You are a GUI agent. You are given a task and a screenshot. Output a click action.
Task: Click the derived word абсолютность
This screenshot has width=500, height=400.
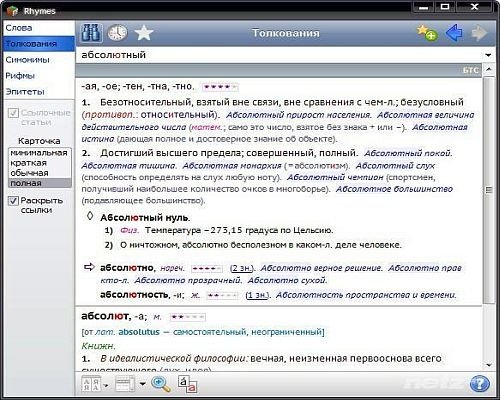pyautogui.click(x=134, y=295)
